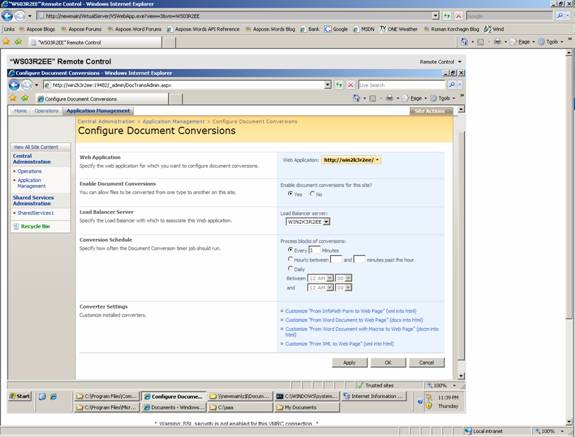Click inner browser Add to Favorites icon
The width and height of the screenshot is (575, 437).
pos(25,98)
